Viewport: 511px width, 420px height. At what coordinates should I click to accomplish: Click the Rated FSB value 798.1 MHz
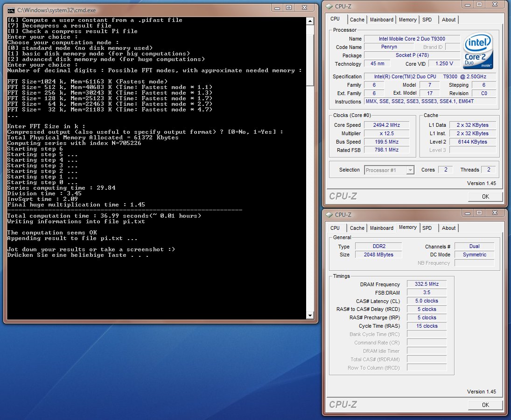click(x=386, y=150)
